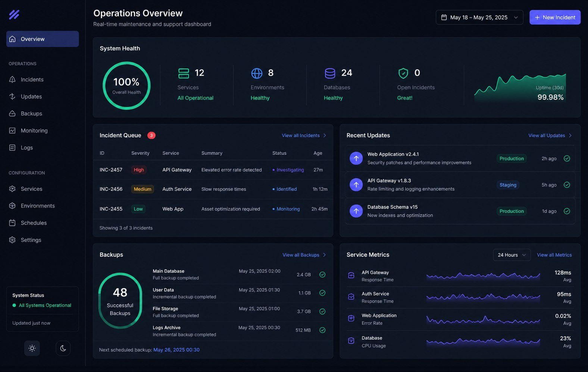The height and width of the screenshot is (372, 588).
Task: Click the All Systems Operational status
Action: [x=42, y=305]
